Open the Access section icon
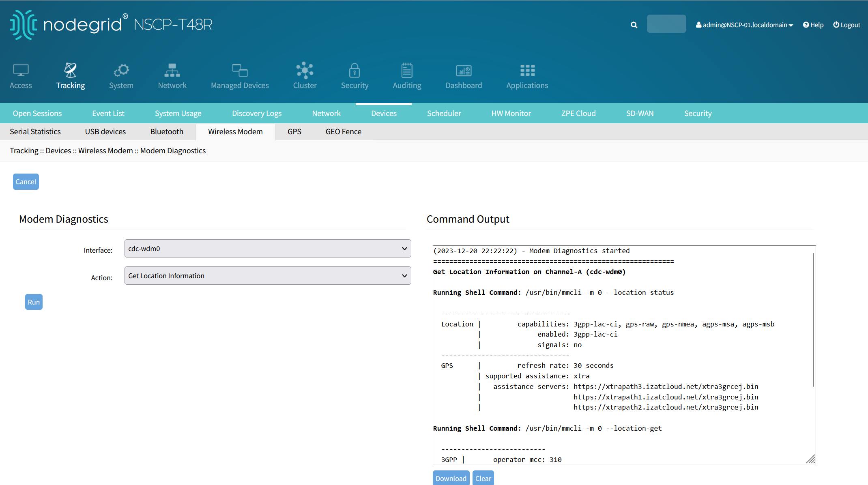The image size is (868, 485). [x=21, y=71]
